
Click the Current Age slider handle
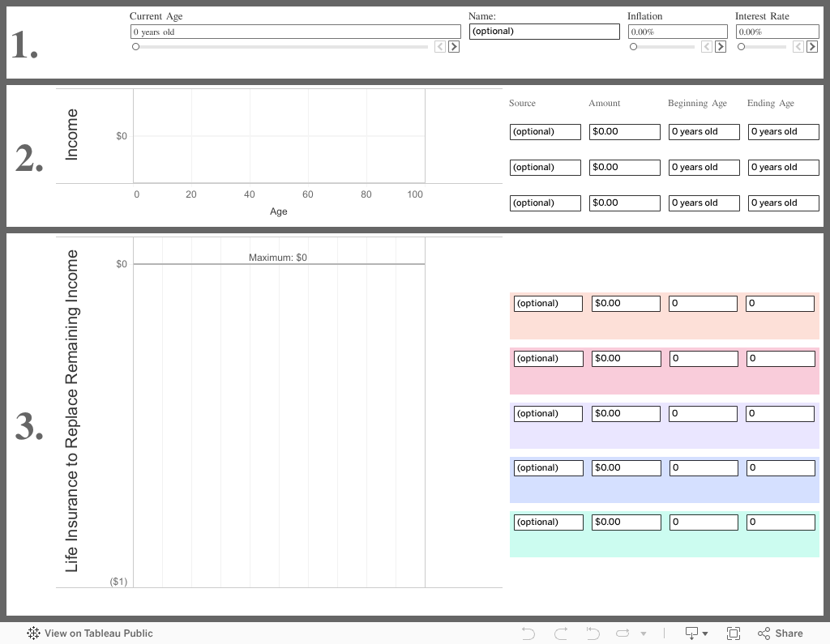(x=136, y=47)
